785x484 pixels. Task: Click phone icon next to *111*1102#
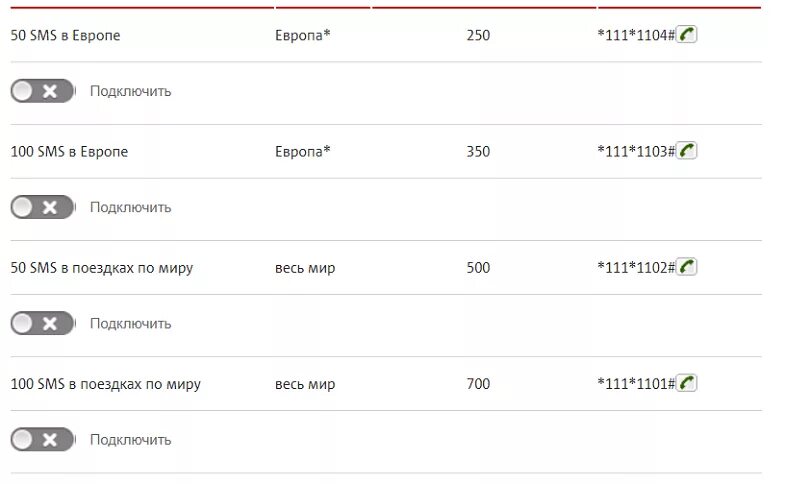(x=686, y=267)
